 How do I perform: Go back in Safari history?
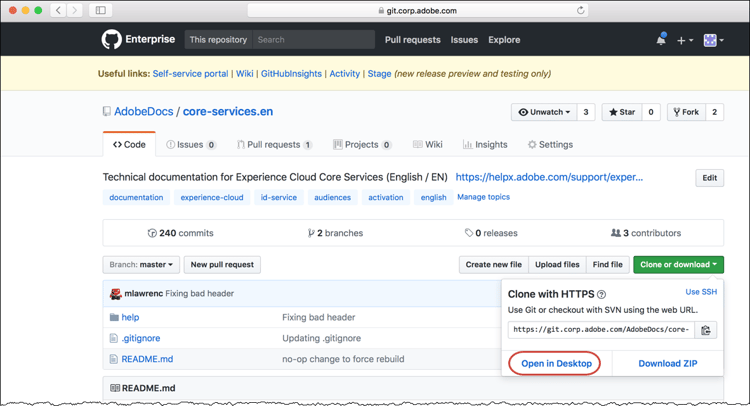[x=58, y=10]
